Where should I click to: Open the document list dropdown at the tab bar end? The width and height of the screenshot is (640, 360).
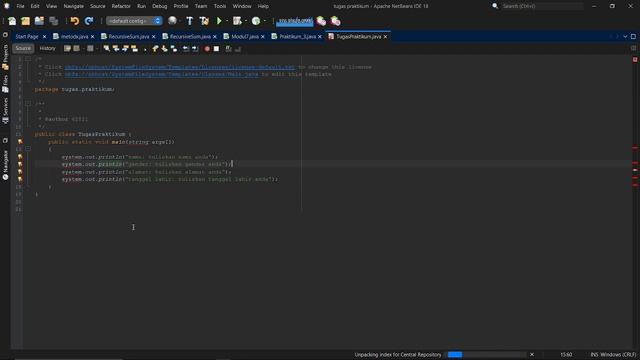625,36
